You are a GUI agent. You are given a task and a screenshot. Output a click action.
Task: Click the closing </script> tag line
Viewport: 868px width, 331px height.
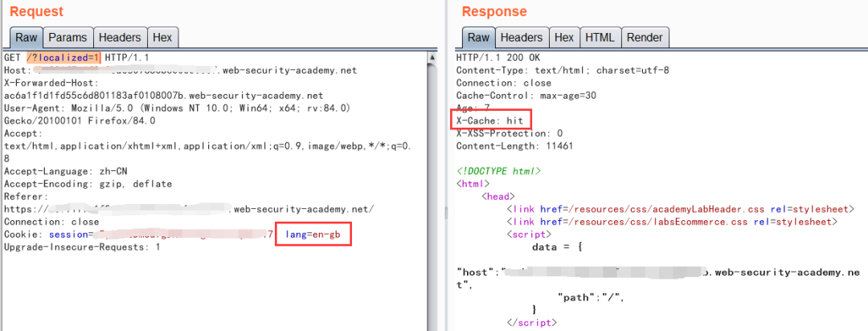[531, 322]
